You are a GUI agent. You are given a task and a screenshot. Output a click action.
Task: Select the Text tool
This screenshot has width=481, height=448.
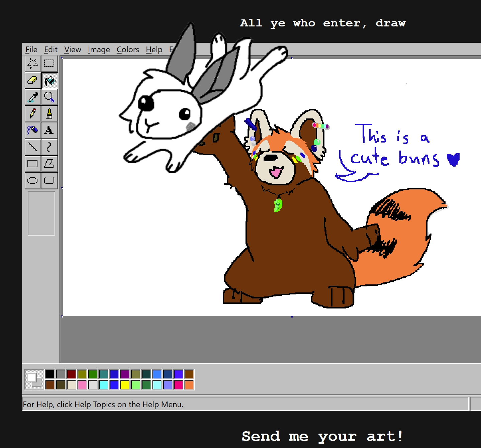tap(50, 130)
